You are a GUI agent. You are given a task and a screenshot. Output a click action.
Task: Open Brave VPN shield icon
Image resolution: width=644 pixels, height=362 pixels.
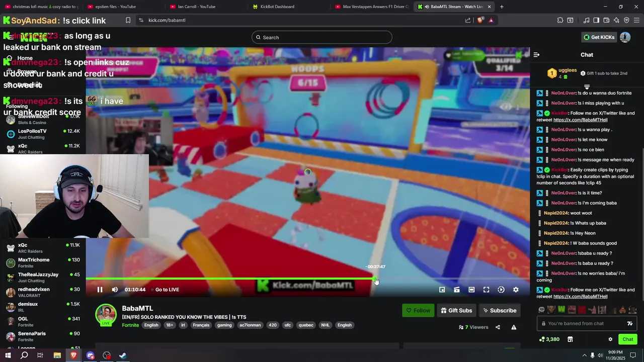[626, 20]
